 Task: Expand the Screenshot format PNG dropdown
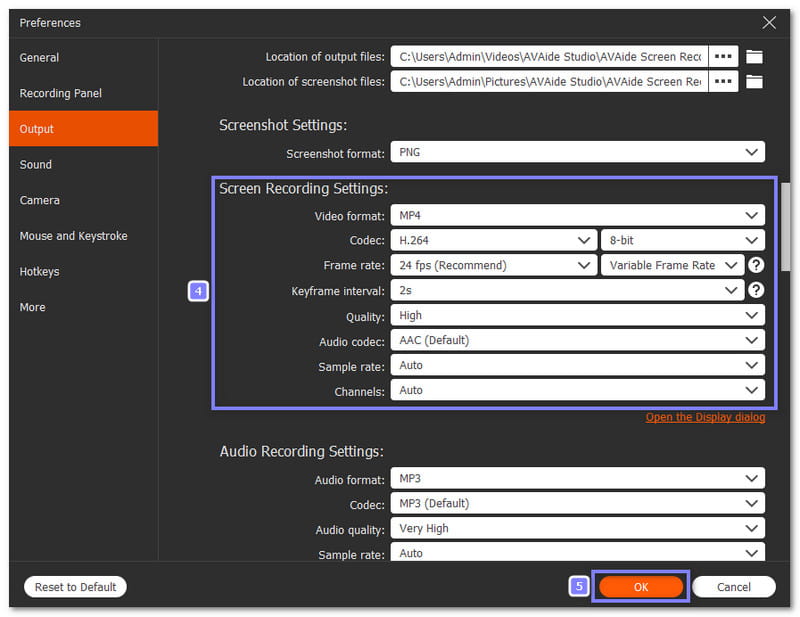tap(577, 152)
